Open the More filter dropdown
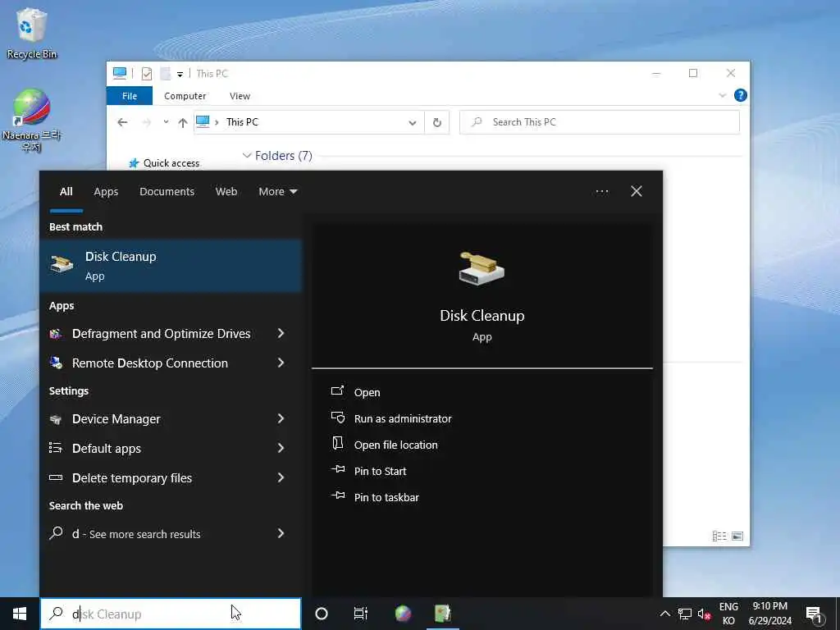 pyautogui.click(x=277, y=192)
